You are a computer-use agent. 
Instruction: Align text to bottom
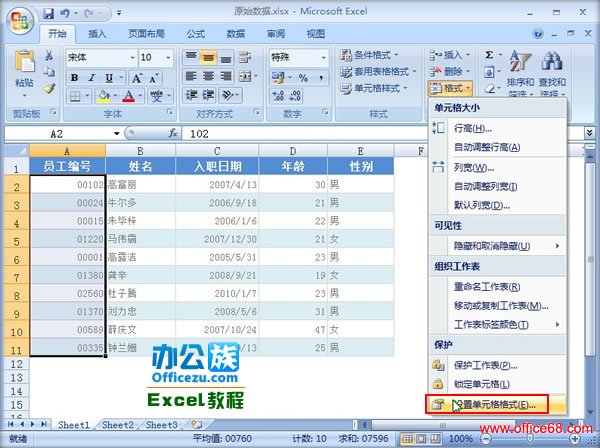tap(226, 57)
